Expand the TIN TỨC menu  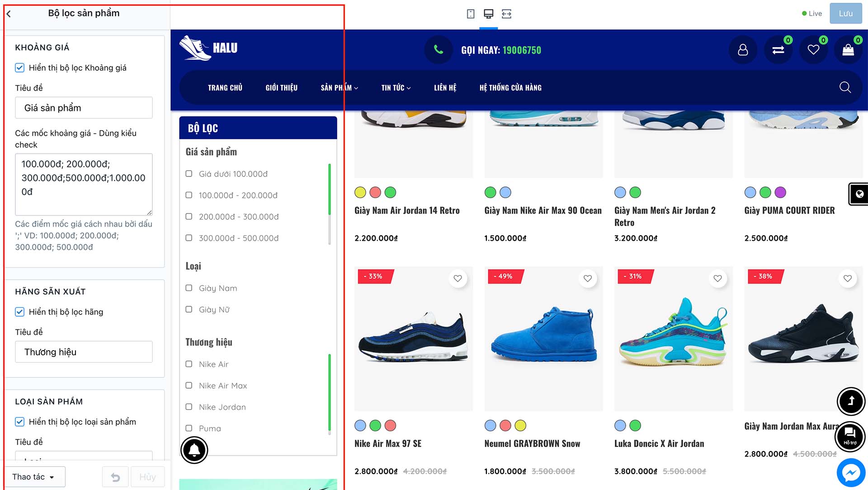tap(396, 88)
